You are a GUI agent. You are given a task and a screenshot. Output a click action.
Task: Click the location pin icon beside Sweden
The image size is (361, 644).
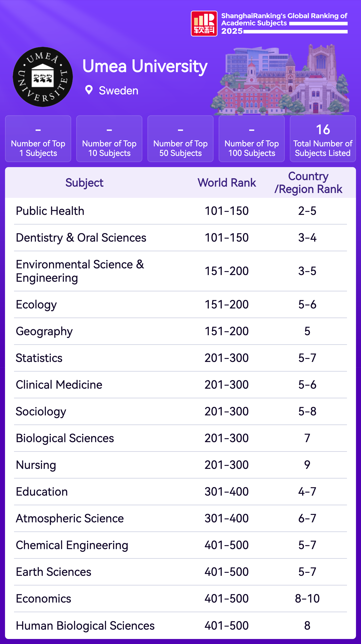(x=89, y=90)
